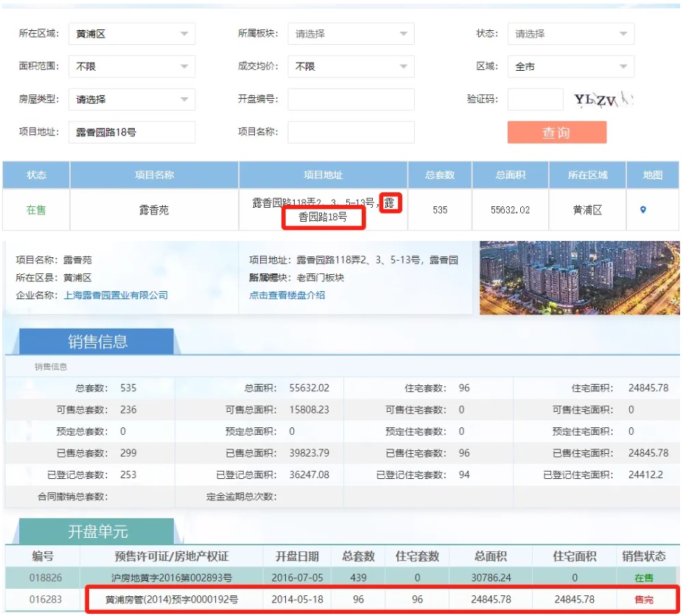Open the 上海露香园置业有限公司 company link

coord(116,295)
